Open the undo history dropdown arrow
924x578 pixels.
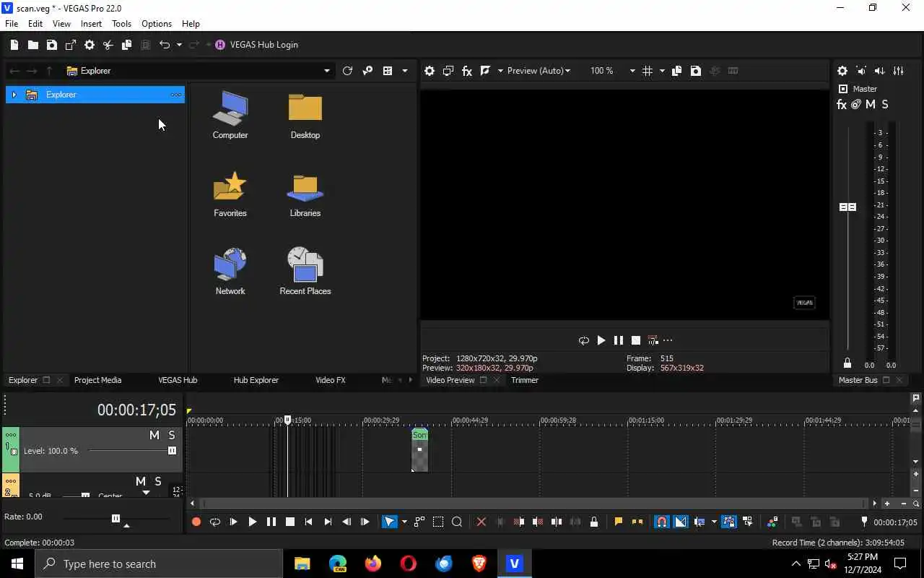click(x=178, y=45)
